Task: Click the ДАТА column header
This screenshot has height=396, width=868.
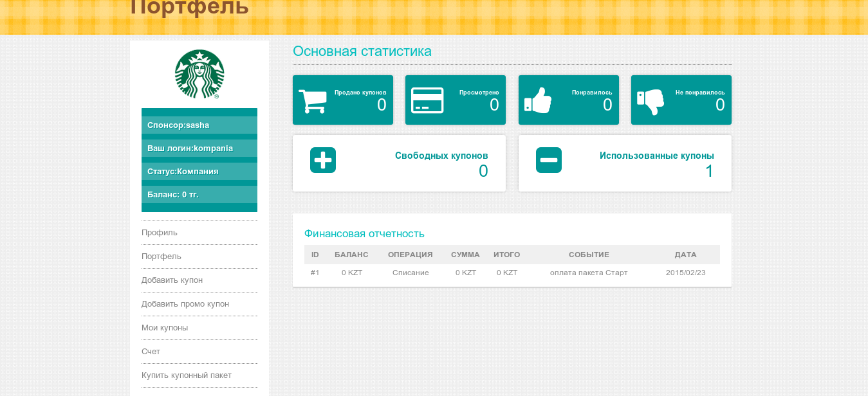Action: click(x=686, y=255)
